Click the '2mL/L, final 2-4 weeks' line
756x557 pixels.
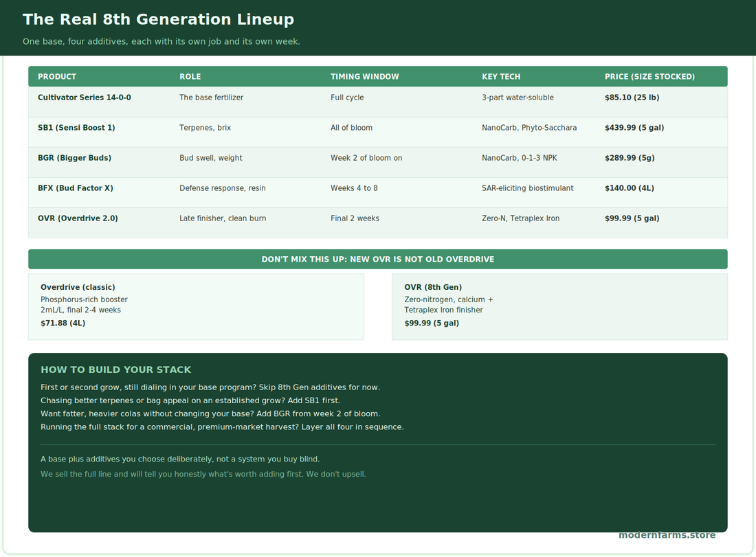tap(80, 310)
